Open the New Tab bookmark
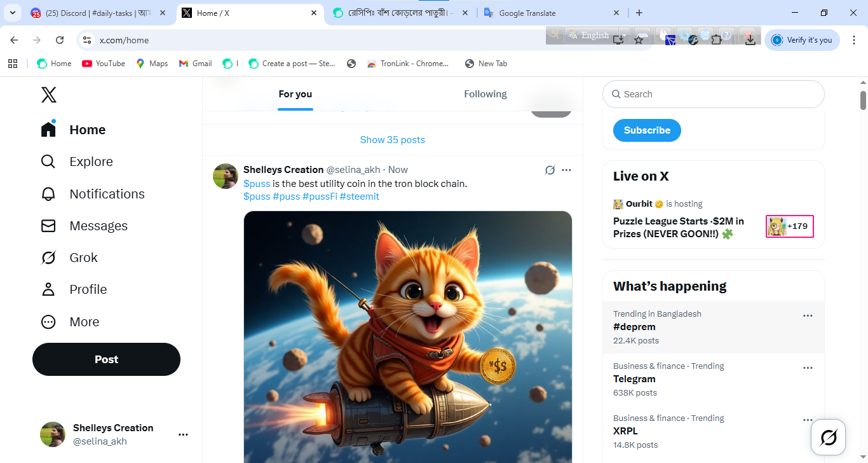Screen dimensions: 868x463 (x=486, y=64)
